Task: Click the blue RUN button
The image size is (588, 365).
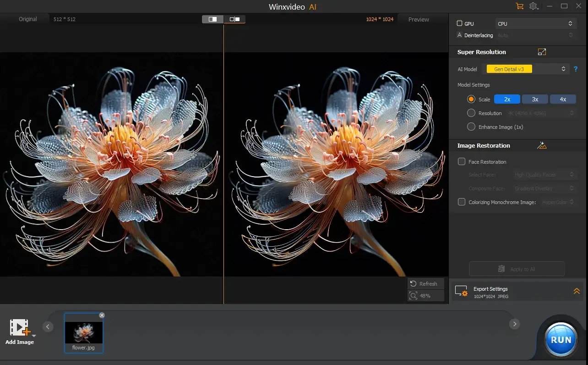Action: point(561,340)
